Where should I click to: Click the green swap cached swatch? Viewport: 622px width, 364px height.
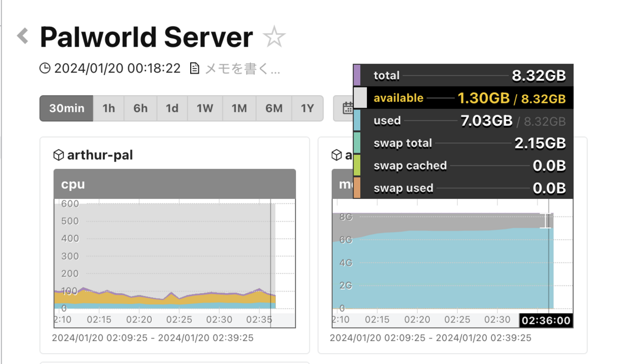pos(357,165)
